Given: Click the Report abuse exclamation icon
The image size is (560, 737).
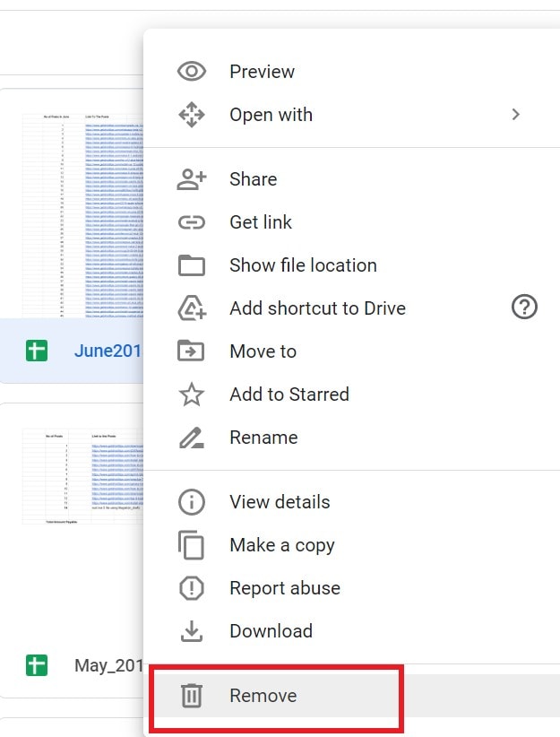Looking at the screenshot, I should [x=192, y=587].
